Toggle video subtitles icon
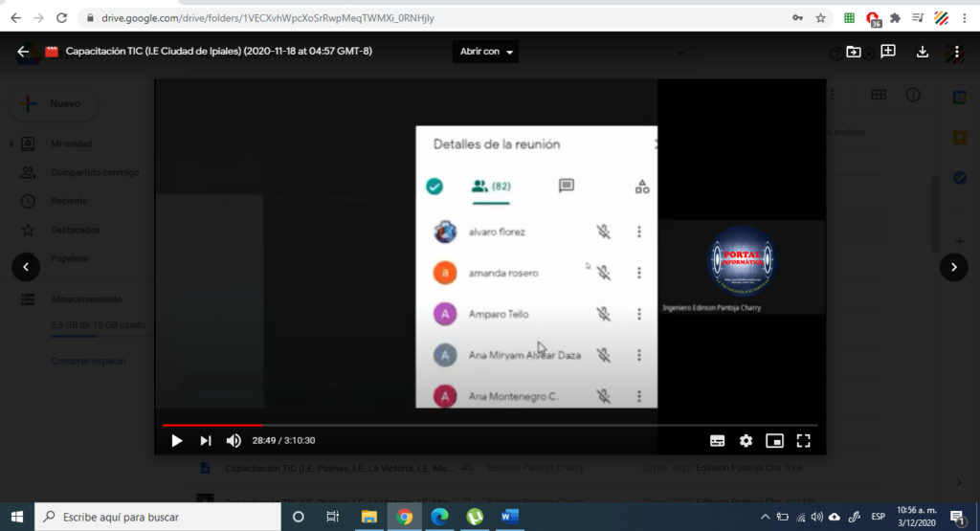This screenshot has height=531, width=980. point(718,441)
